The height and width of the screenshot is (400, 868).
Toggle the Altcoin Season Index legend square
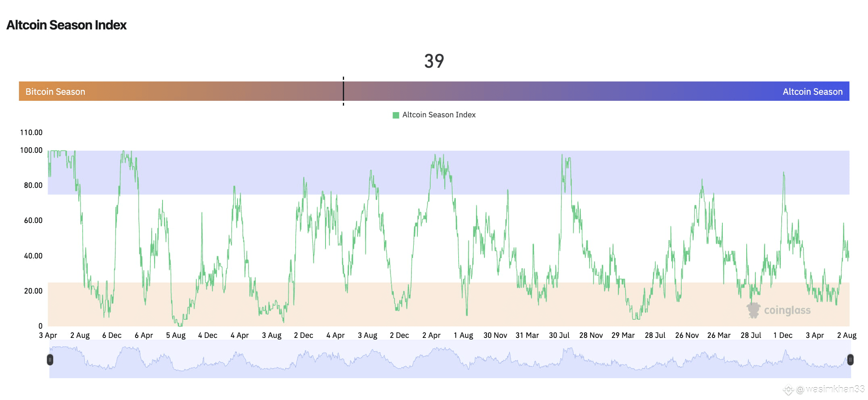[x=396, y=115]
